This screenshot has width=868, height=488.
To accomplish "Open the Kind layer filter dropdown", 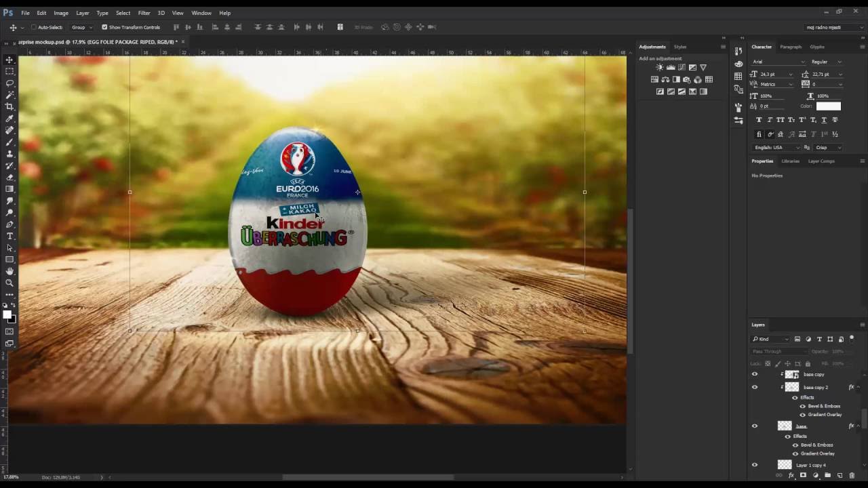I will point(771,339).
